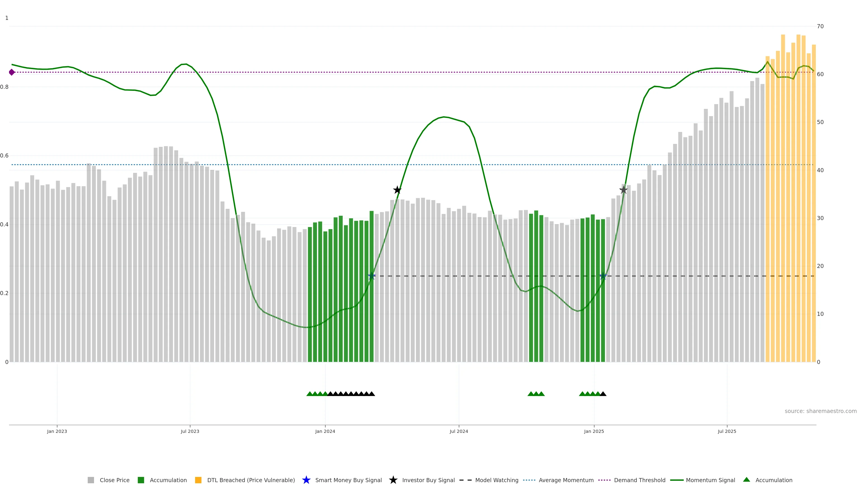Image resolution: width=868 pixels, height=488 pixels.
Task: Click the blue Smart Money star in 2024
Action: point(371,276)
